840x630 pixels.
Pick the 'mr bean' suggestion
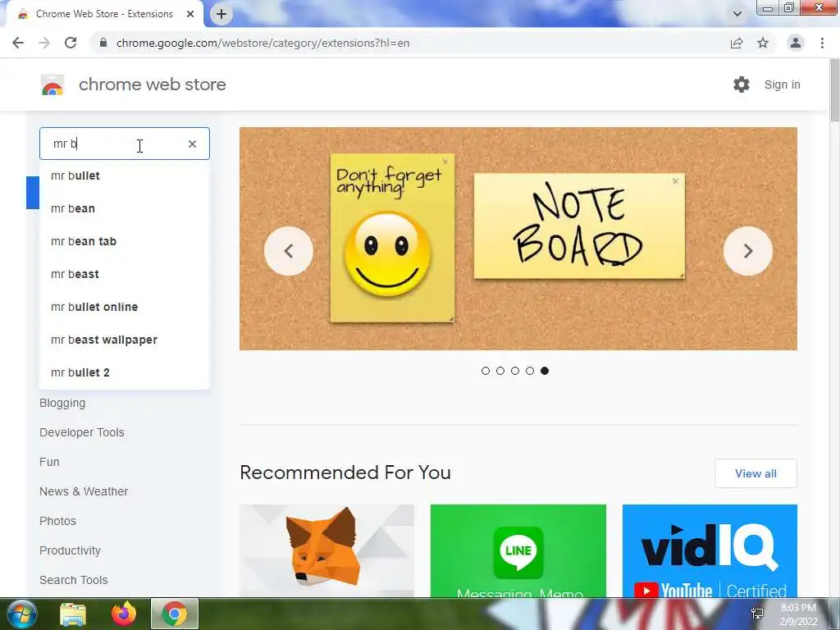[x=125, y=208]
